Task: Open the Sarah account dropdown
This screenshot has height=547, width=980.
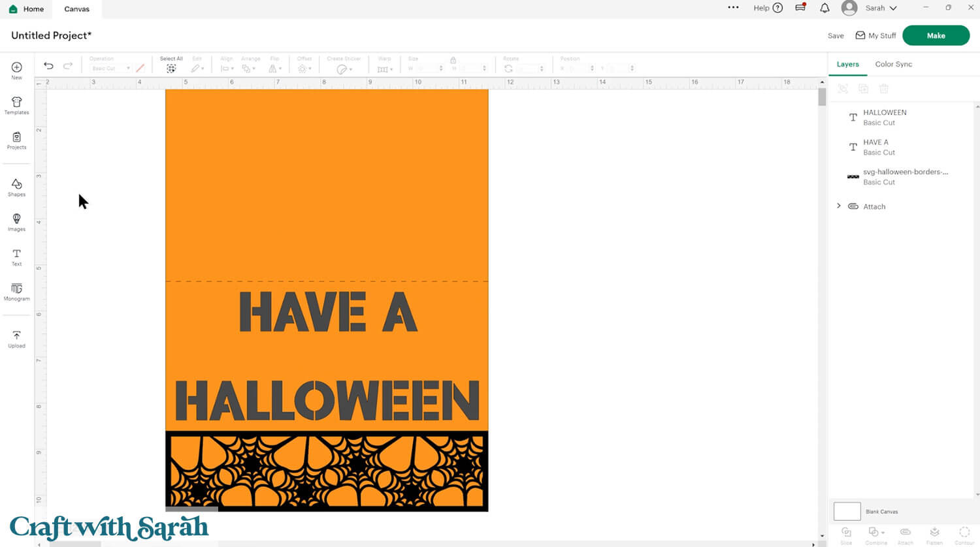Action: coord(880,8)
